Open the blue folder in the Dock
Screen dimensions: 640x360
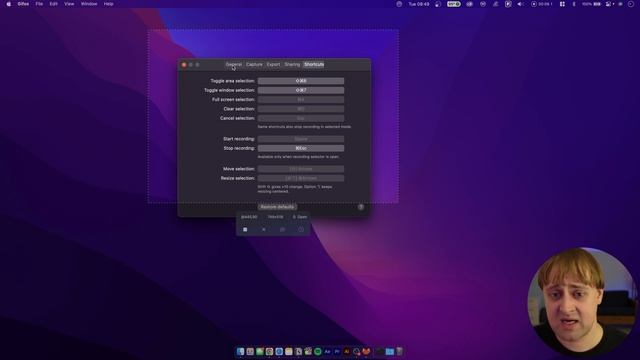[390, 351]
